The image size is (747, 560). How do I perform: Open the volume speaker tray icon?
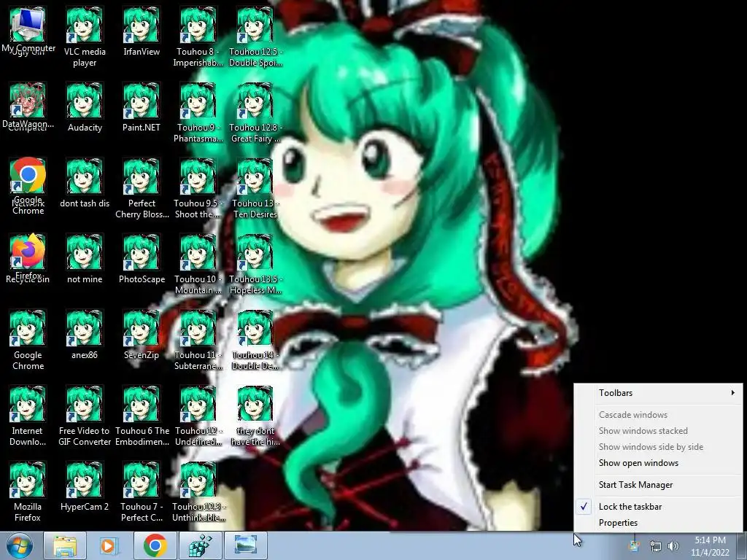tap(673, 547)
